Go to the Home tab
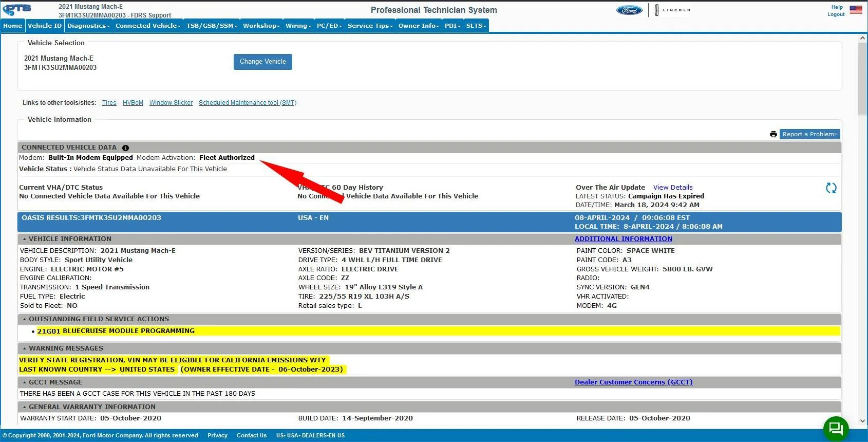This screenshot has height=442, width=868. point(13,26)
